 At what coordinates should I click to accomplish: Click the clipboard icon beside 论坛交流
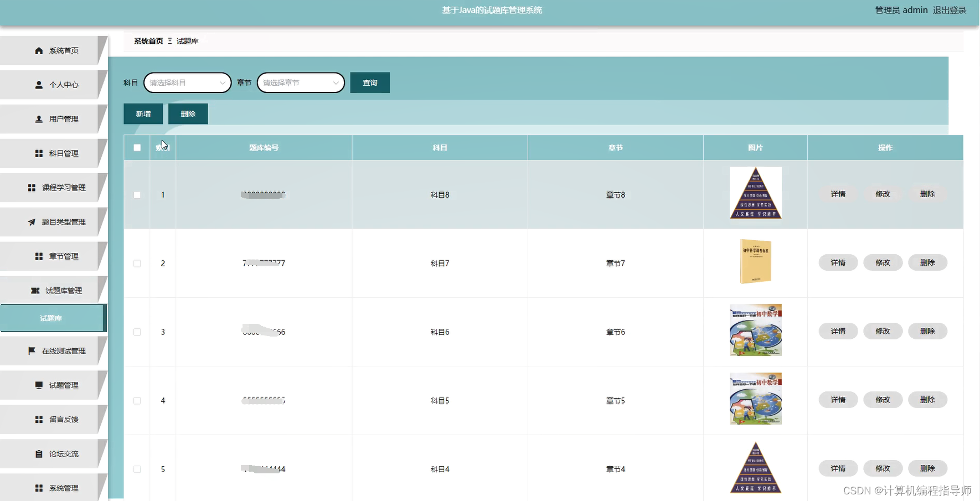click(39, 453)
